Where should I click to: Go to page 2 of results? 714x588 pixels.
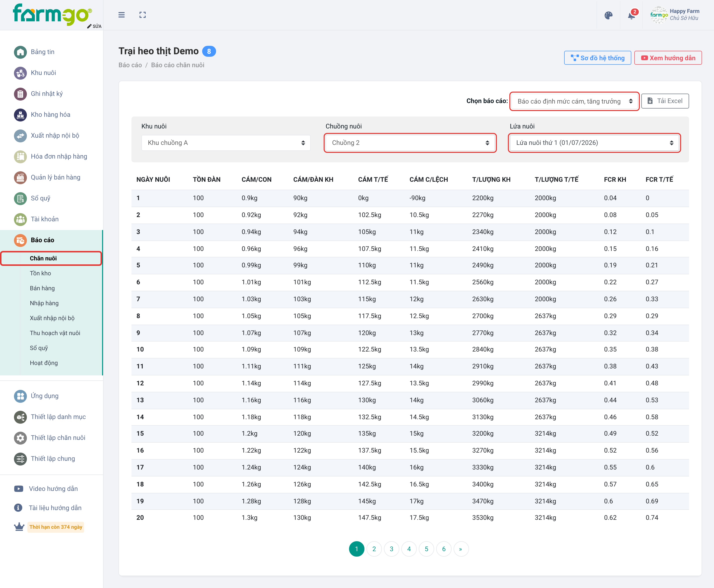coord(374,549)
